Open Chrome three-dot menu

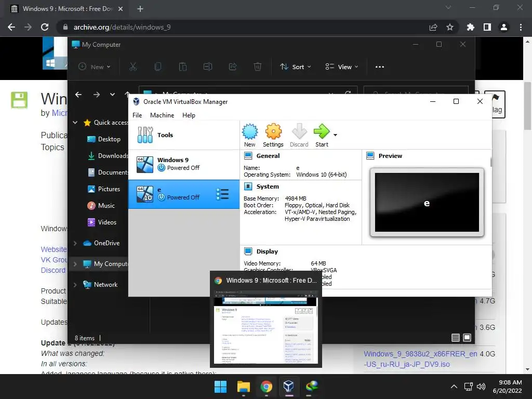click(521, 27)
